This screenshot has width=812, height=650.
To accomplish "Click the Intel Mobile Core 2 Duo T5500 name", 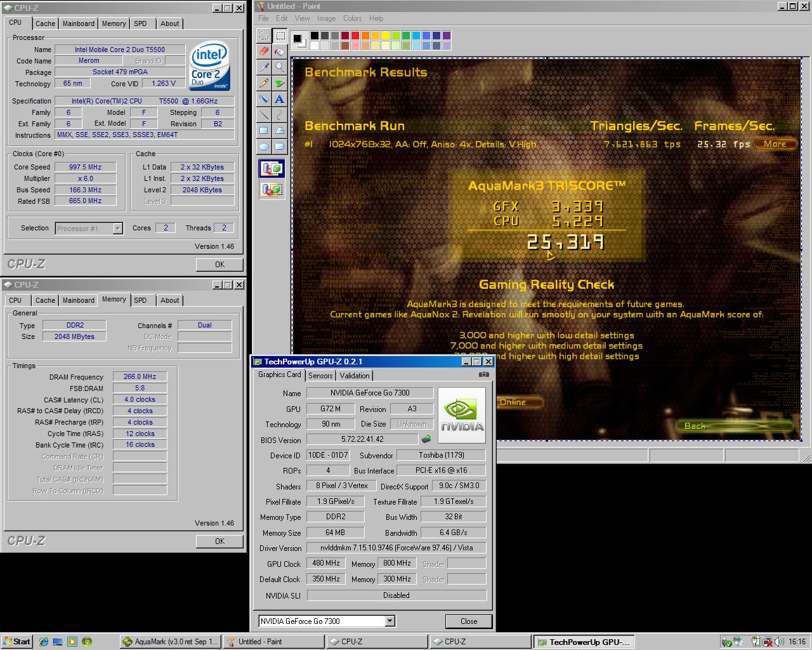I will pos(120,50).
